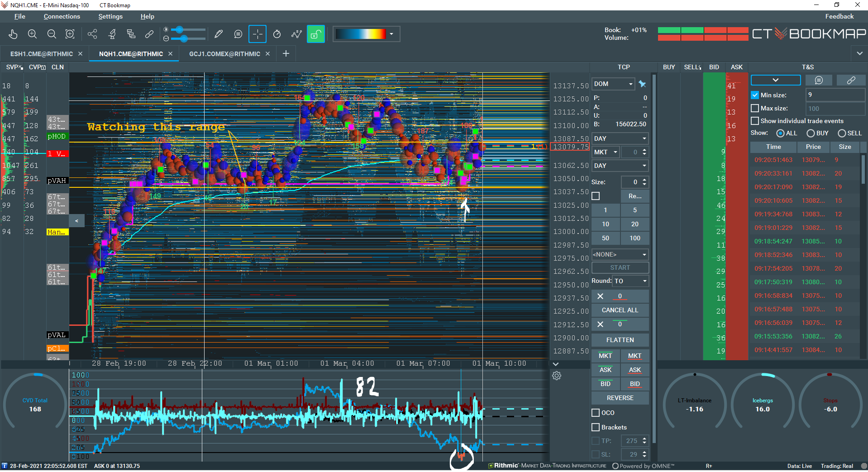Adjust the brightness slider handle
Screen dimensions: 868x472
pyautogui.click(x=180, y=30)
